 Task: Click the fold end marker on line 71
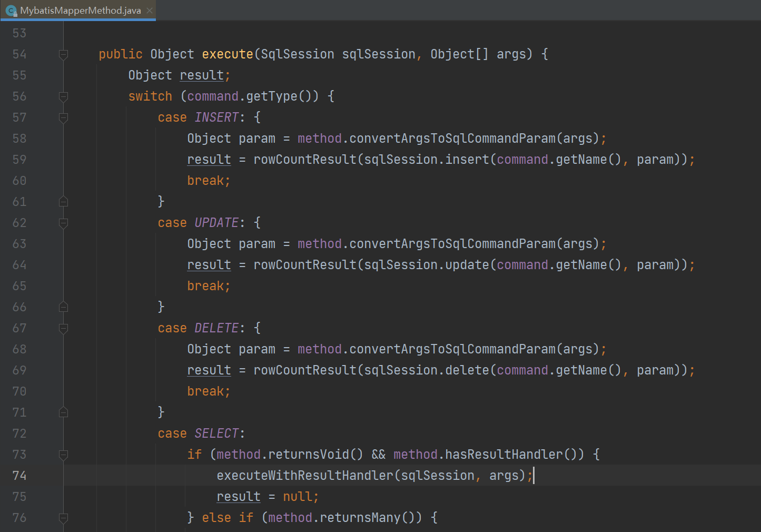pyautogui.click(x=63, y=412)
